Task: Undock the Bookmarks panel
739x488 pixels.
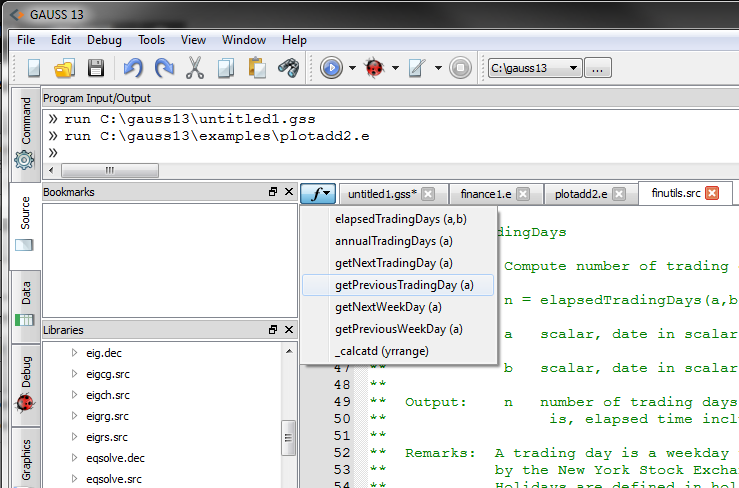Action: [x=273, y=192]
